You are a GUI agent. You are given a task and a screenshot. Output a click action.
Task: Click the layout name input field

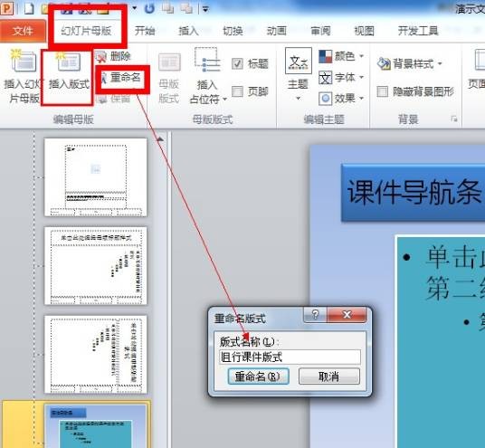tap(290, 357)
